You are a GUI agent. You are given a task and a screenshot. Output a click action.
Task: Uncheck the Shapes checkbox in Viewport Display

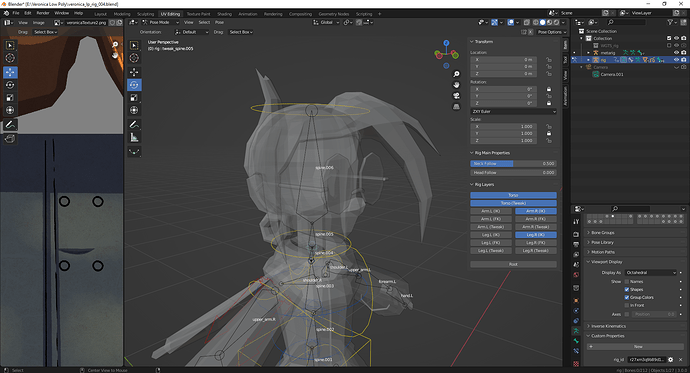click(x=627, y=289)
